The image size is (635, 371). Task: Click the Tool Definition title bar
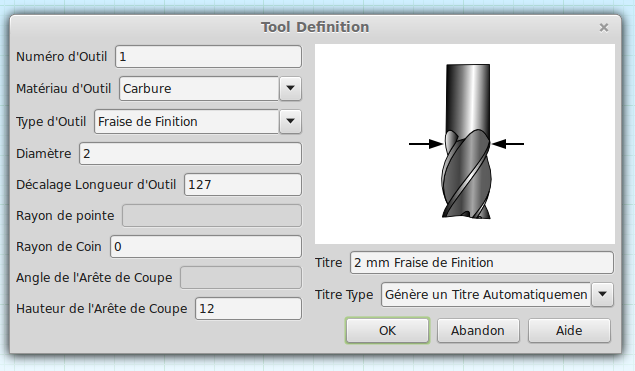pyautogui.click(x=315, y=27)
